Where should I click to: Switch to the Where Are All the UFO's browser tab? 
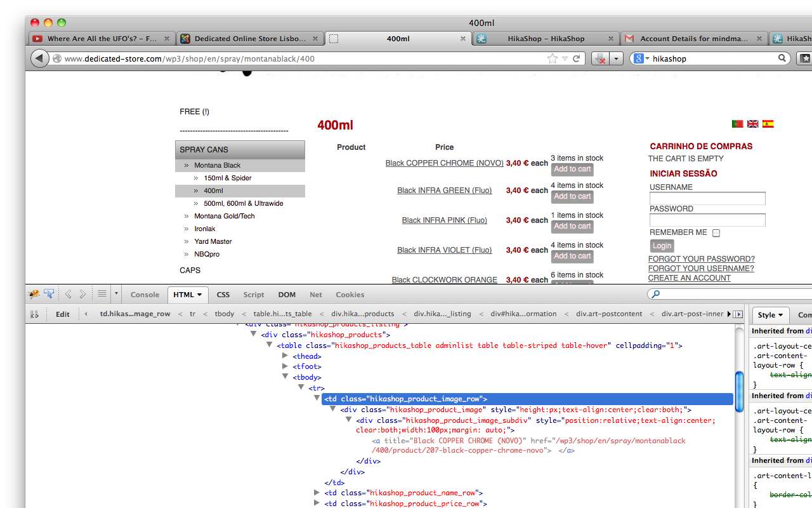pos(101,39)
